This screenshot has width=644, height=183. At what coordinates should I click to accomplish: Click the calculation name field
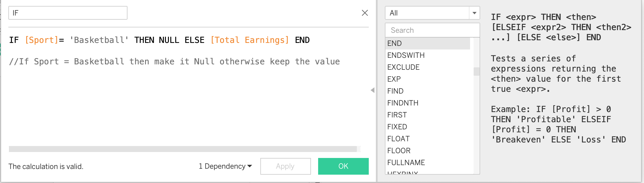68,13
